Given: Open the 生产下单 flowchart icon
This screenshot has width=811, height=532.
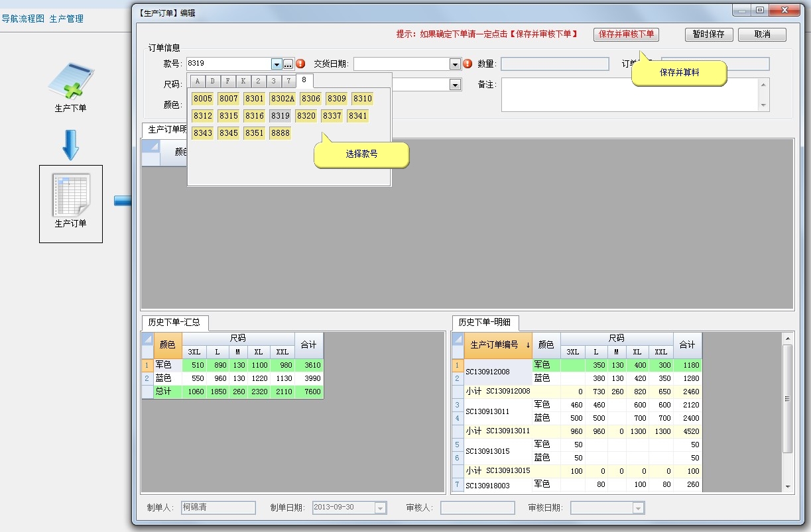Looking at the screenshot, I should click(x=70, y=87).
